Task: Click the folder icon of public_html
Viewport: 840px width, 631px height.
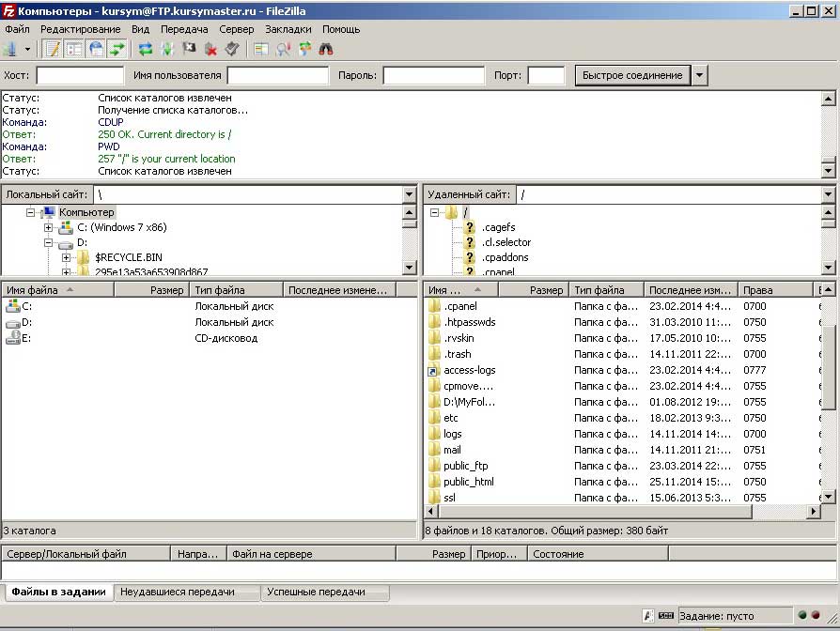Action: pyautogui.click(x=434, y=481)
